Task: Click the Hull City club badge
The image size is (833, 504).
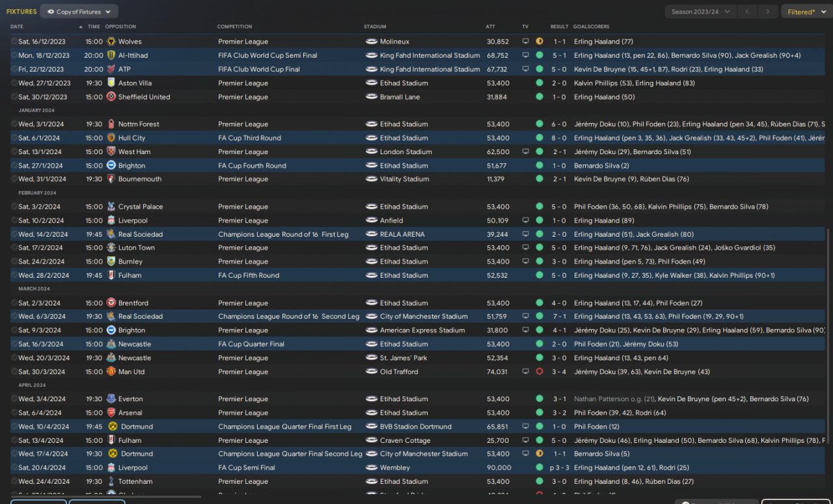Action: coord(111,138)
